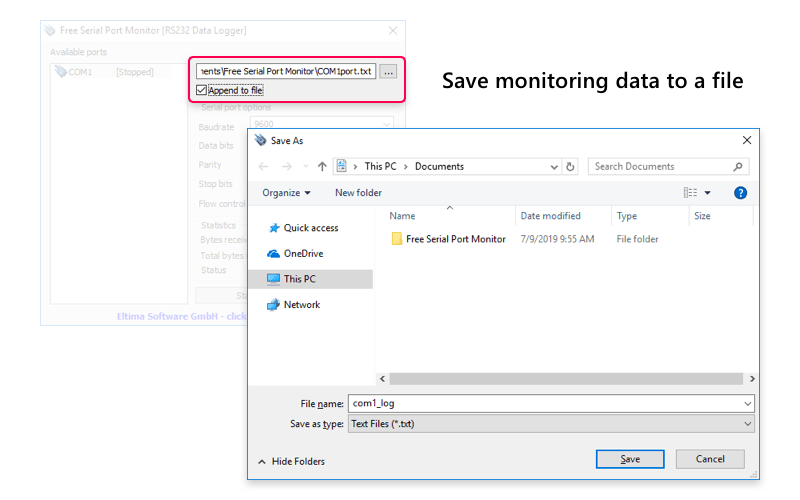Screen dimensions: 800x500
Task: Click 7/9/2019 9:55 AM date cell
Action: [557, 239]
